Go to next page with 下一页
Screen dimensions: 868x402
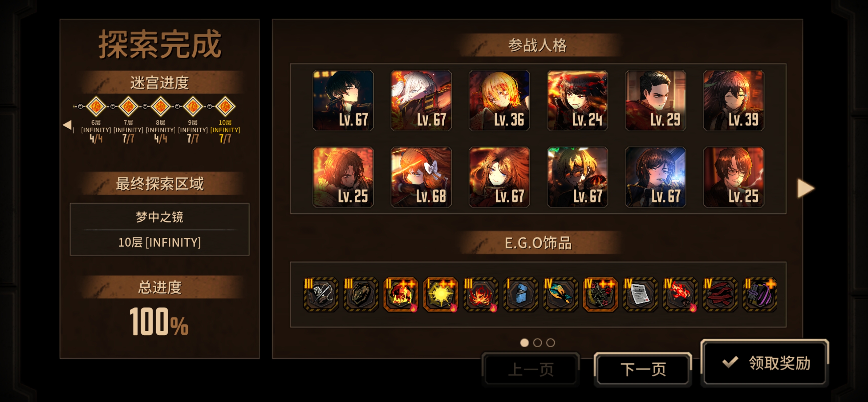click(x=643, y=369)
